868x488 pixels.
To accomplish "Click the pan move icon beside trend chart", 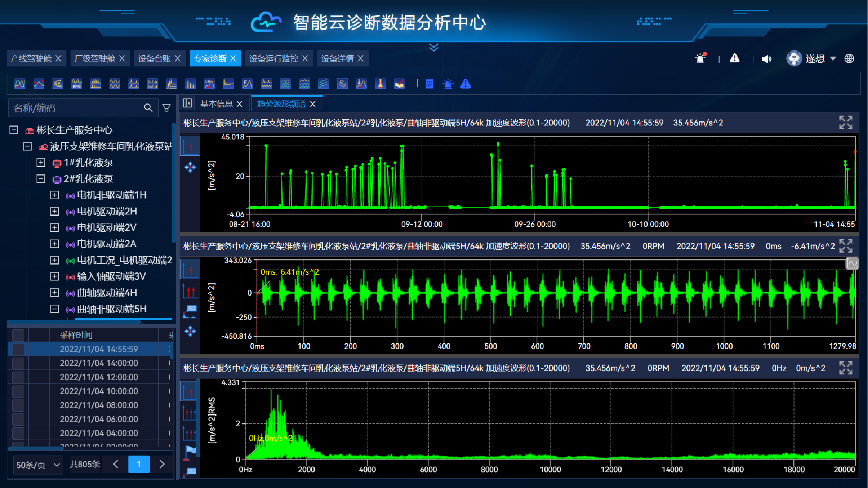I will coord(190,167).
